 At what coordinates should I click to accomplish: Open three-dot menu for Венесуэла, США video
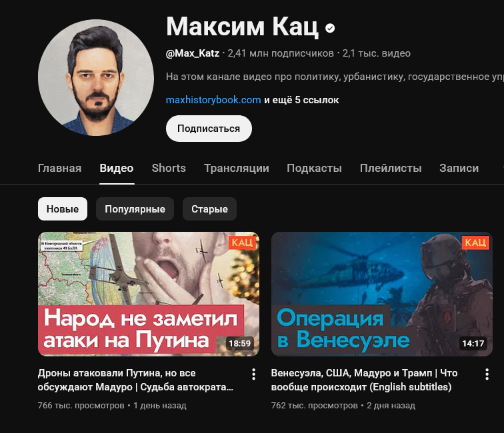tap(487, 374)
